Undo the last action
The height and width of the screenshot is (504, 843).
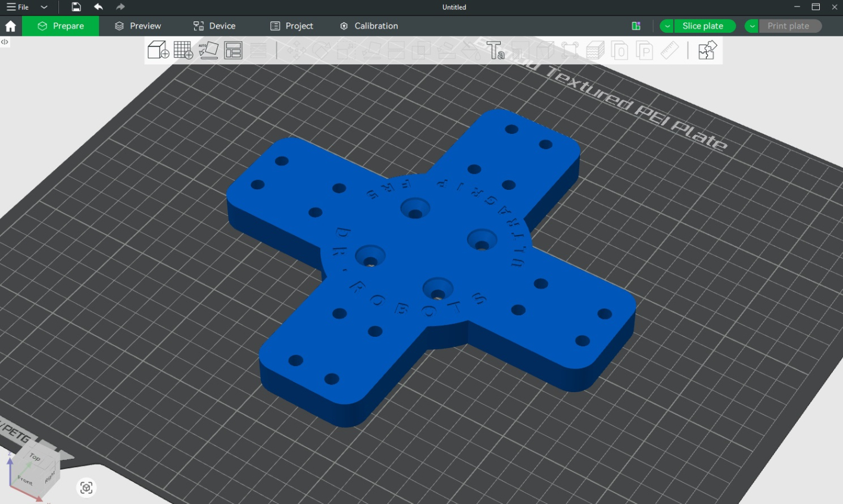[x=98, y=7]
